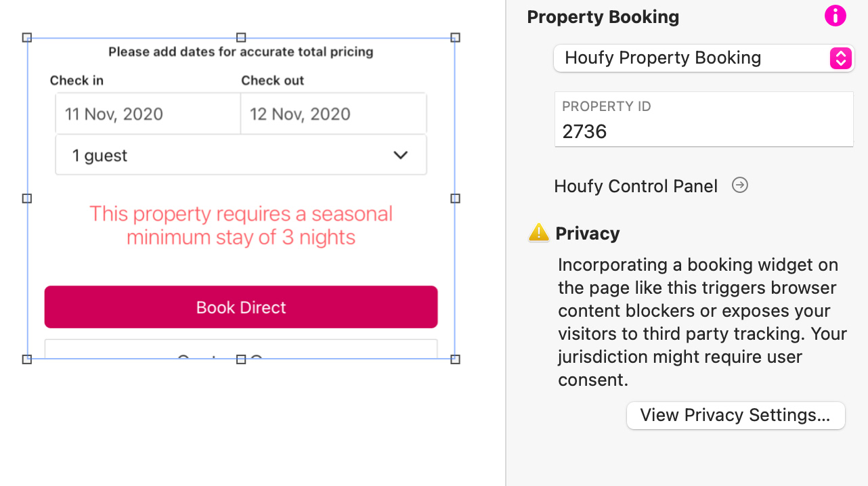Click the Property ID input field

(x=703, y=131)
